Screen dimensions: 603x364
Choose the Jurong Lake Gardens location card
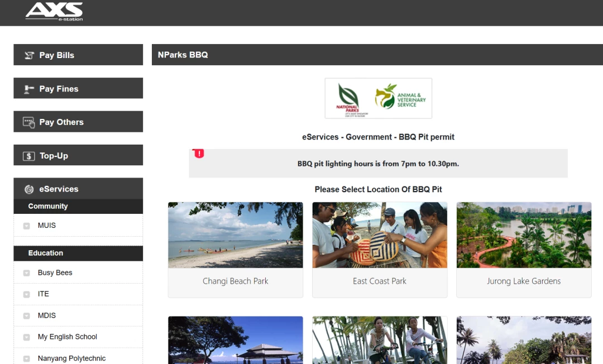click(x=524, y=250)
